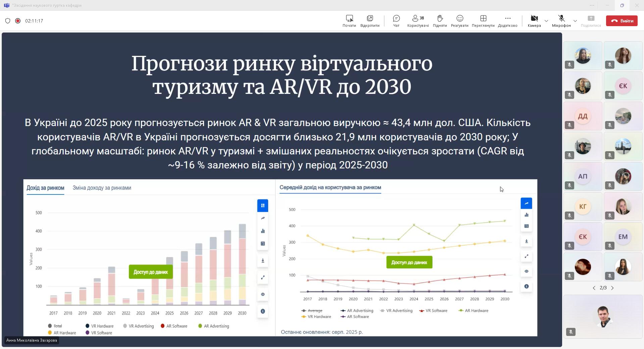The width and height of the screenshot is (644, 349).
Task: Toggle VR Advertising legend in bar chart
Action: [139, 326]
